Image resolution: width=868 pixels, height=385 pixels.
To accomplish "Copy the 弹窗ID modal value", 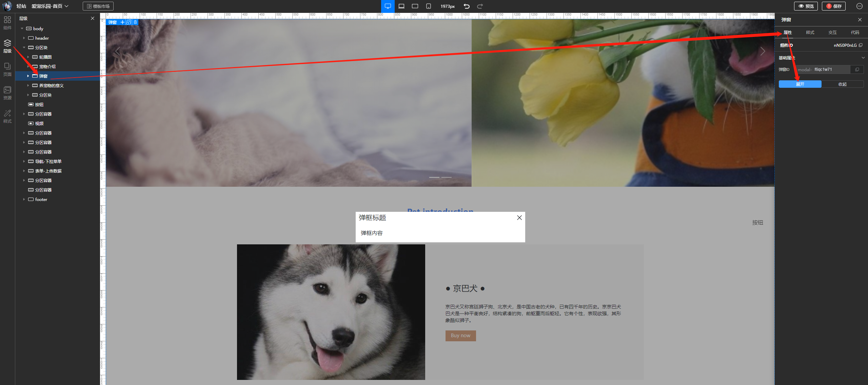I will pos(857,69).
